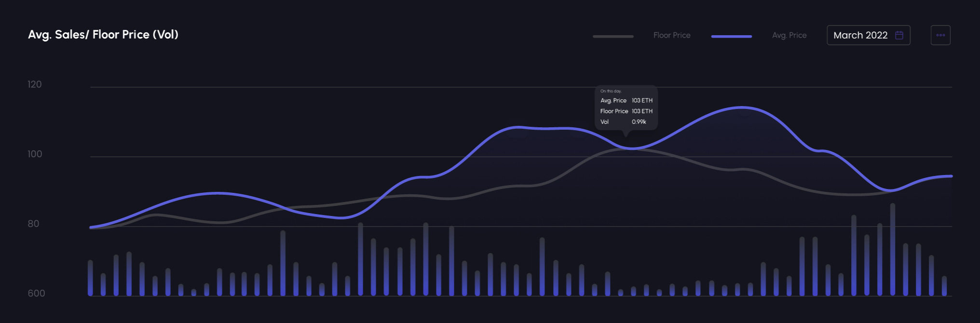Open the March 2022 date picker
The width and height of the screenshot is (980, 323).
(868, 35)
